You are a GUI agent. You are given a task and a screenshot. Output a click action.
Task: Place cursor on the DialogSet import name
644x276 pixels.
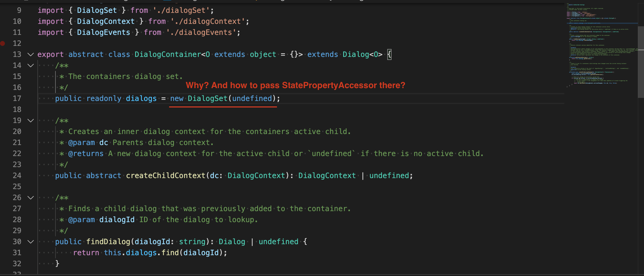coord(97,10)
